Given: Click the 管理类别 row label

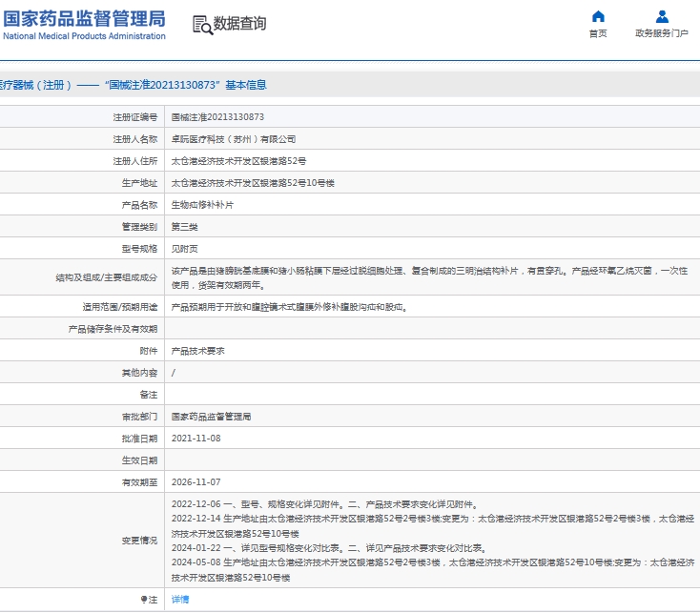Looking at the screenshot, I should pos(140,227).
